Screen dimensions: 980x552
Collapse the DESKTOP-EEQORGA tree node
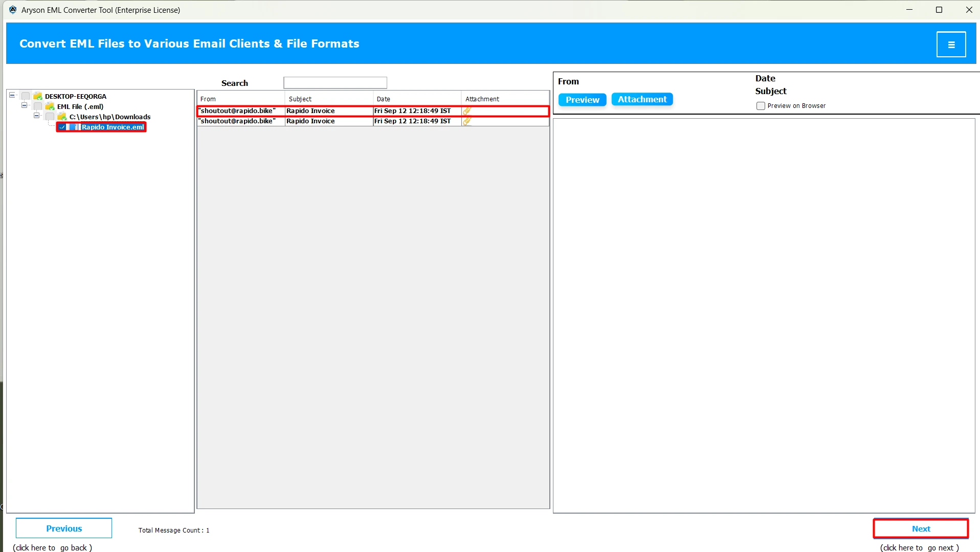point(11,95)
